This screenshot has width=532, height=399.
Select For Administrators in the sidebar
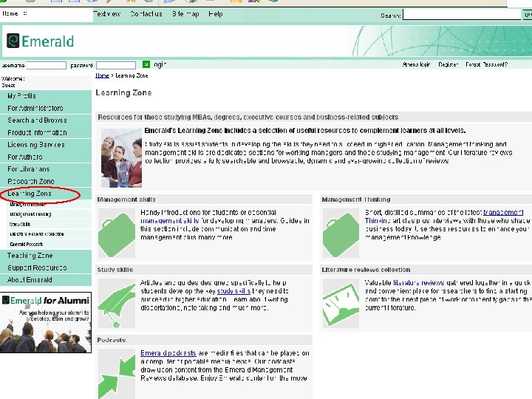(46, 108)
